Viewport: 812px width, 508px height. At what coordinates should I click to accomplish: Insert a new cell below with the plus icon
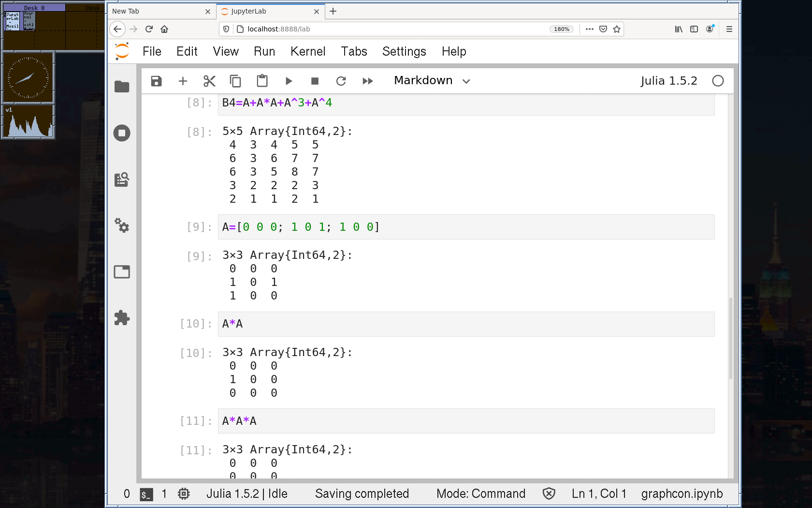tap(183, 81)
